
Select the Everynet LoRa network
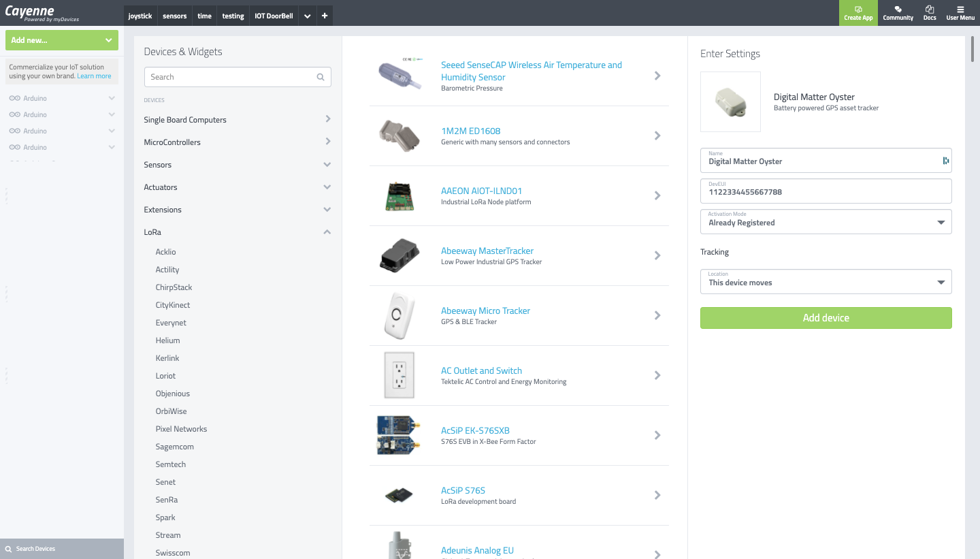point(171,323)
